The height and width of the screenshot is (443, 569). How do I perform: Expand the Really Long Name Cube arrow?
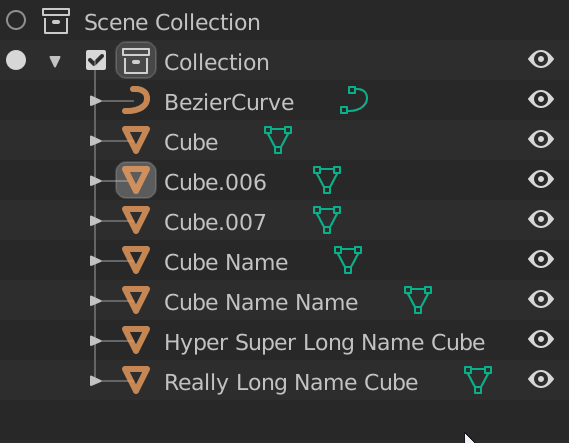96,381
